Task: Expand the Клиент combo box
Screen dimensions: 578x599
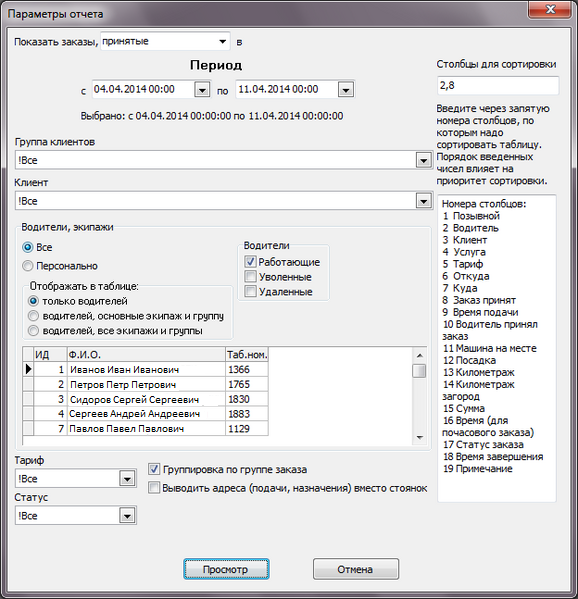Action: [x=423, y=201]
